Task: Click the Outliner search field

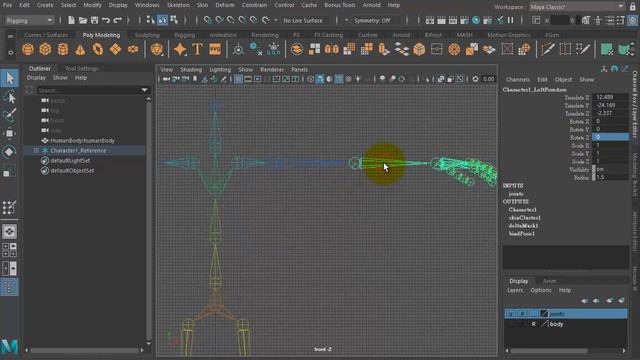Action: 88,90
